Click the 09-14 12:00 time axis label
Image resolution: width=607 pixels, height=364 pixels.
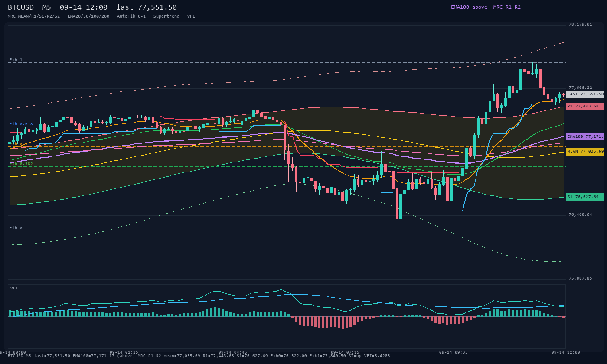[x=566, y=352]
